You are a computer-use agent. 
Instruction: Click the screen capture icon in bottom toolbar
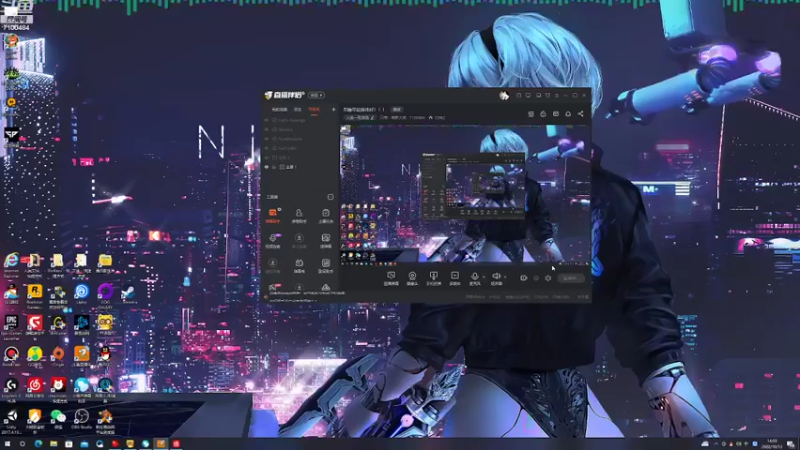click(391, 278)
